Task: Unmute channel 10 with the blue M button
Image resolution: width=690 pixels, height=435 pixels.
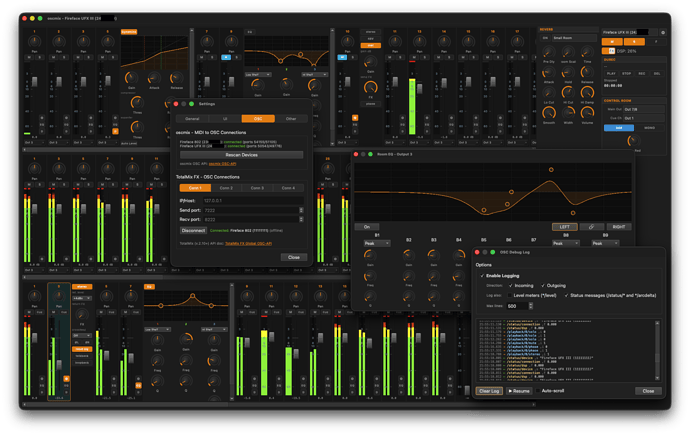Action: [x=342, y=57]
